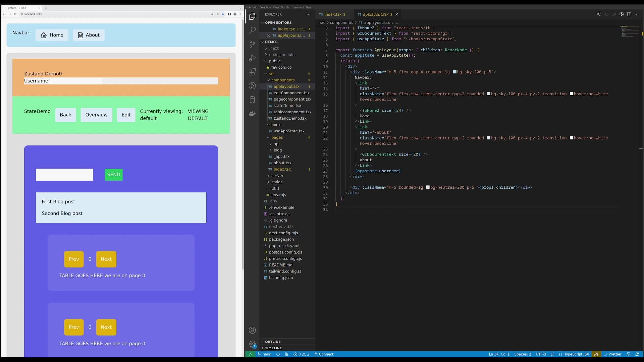This screenshot has width=644, height=362.
Task: Switch to the index.tsx editor tab
Action: [332, 14]
